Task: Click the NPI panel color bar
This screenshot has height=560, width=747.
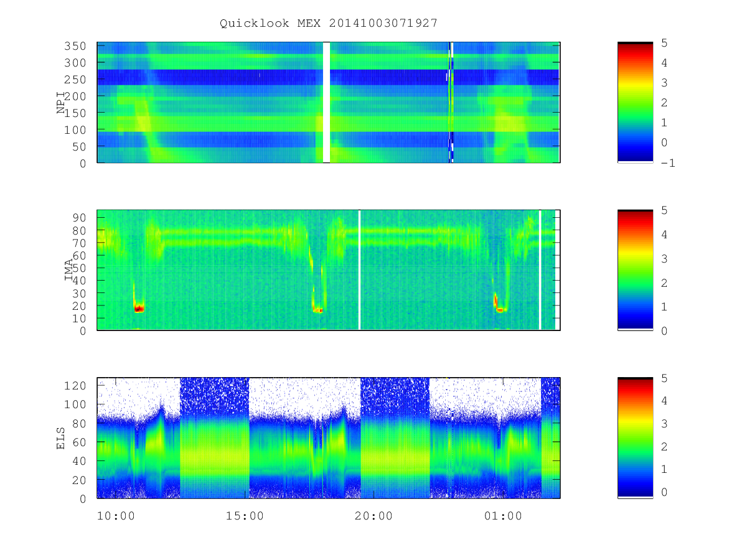Action: [635, 103]
